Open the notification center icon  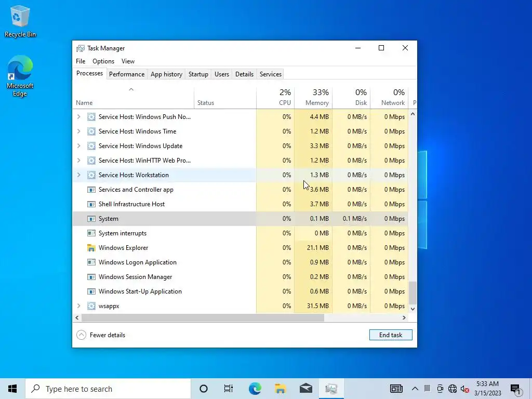pos(516,389)
